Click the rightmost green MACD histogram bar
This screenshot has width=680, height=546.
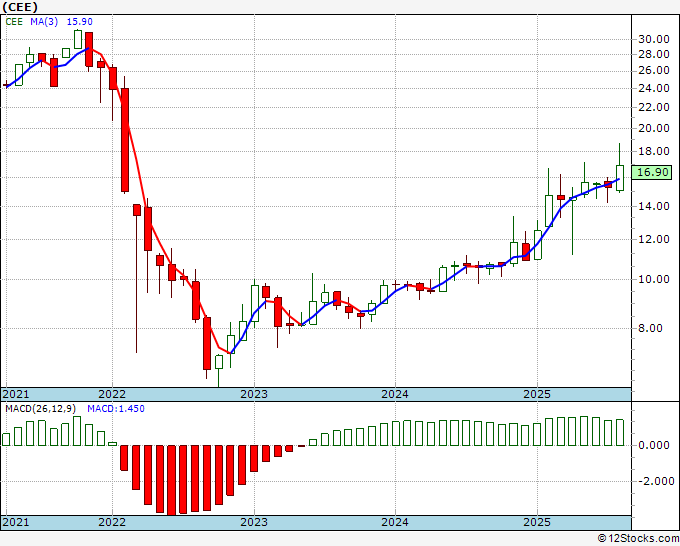(x=620, y=432)
